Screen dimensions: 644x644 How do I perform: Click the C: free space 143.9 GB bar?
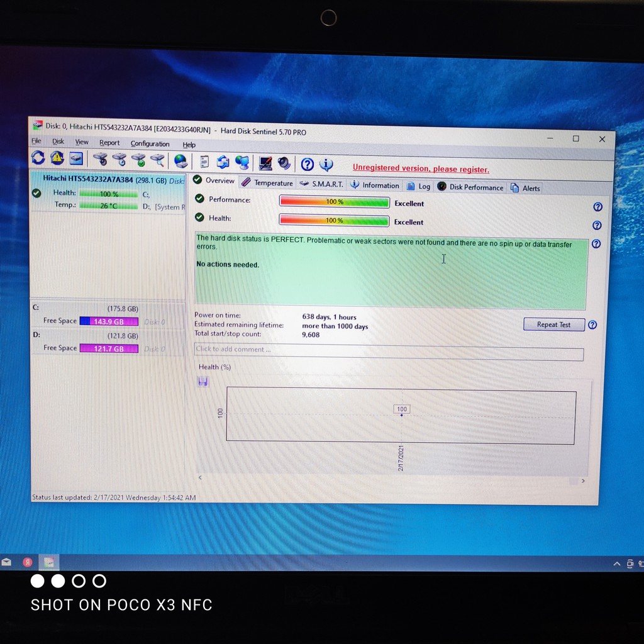pyautogui.click(x=109, y=321)
